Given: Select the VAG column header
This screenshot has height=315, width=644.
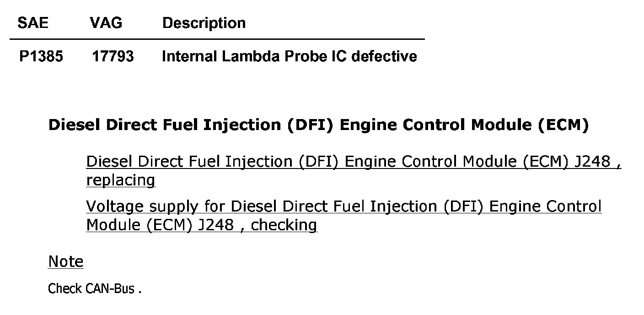Looking at the screenshot, I should [107, 23].
